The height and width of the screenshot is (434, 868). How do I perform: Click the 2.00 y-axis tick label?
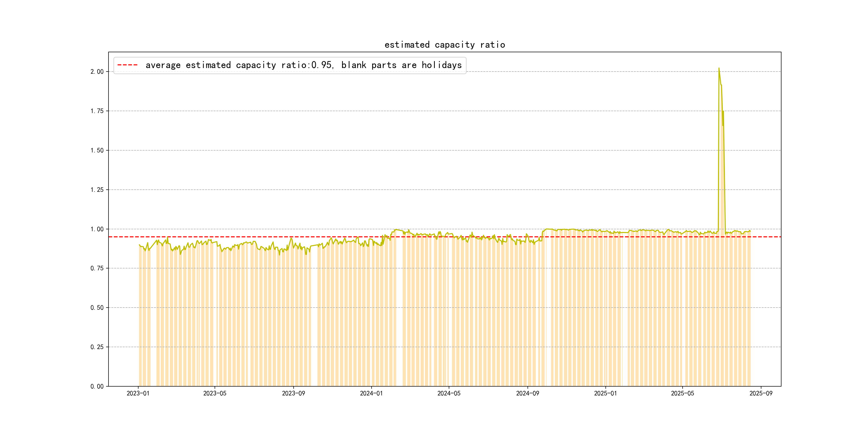[97, 72]
